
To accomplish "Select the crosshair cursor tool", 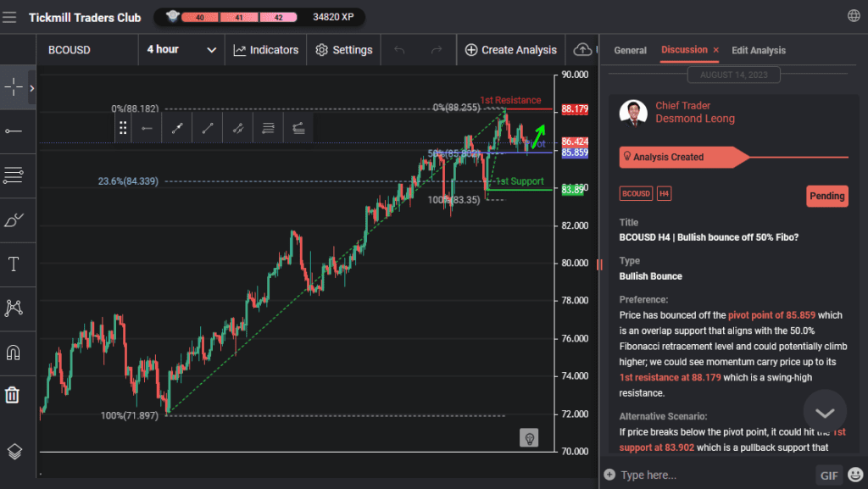I will click(14, 87).
